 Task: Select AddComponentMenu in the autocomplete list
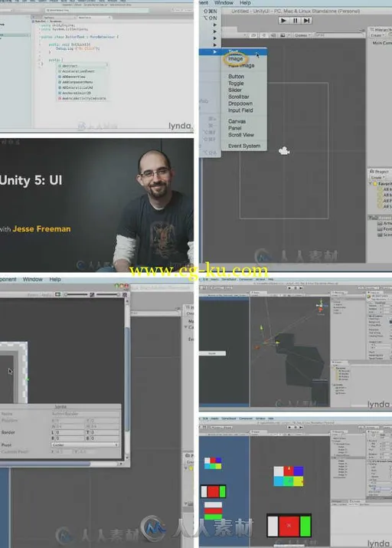(x=83, y=82)
